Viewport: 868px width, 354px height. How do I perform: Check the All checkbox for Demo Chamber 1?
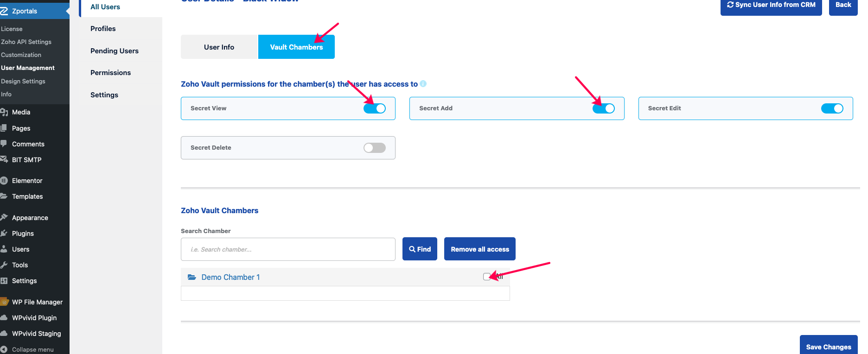486,277
